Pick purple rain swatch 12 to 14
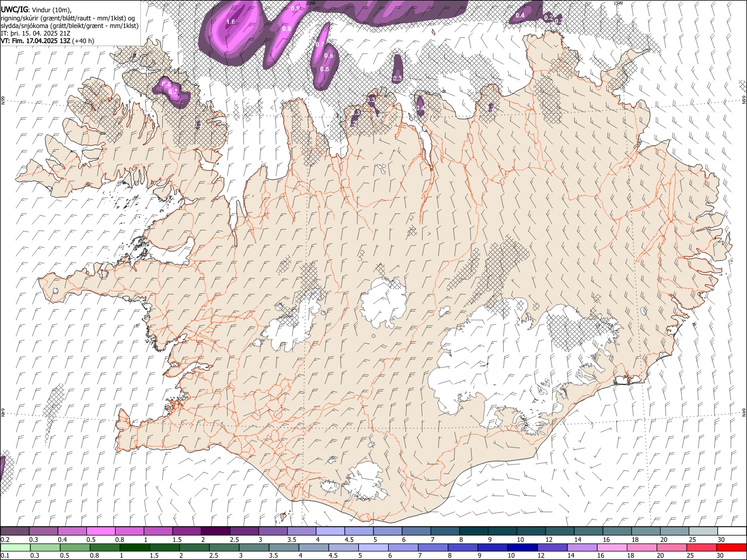The width and height of the screenshot is (747, 560). pos(553,547)
